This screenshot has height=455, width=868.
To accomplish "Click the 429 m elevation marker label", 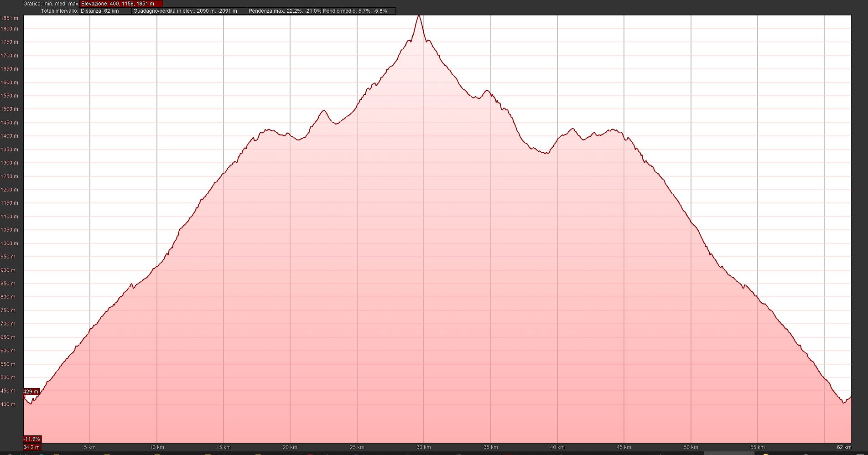I will click(31, 392).
